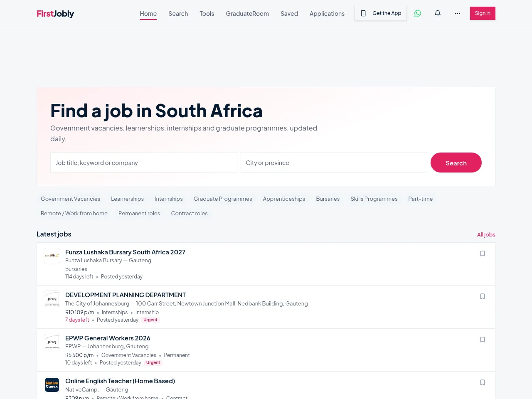The image size is (532, 399).
Task: Select the Learnerships category chip
Action: [x=127, y=199]
